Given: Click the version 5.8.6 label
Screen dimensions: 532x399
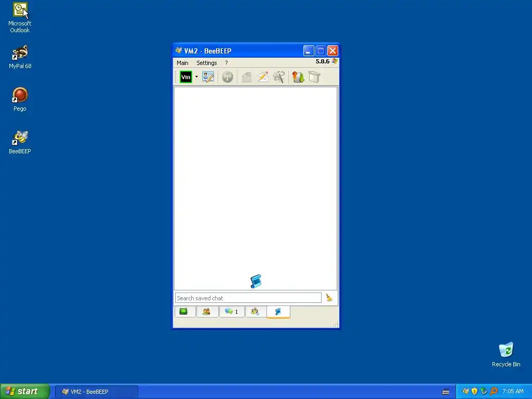Looking at the screenshot, I should point(322,61).
